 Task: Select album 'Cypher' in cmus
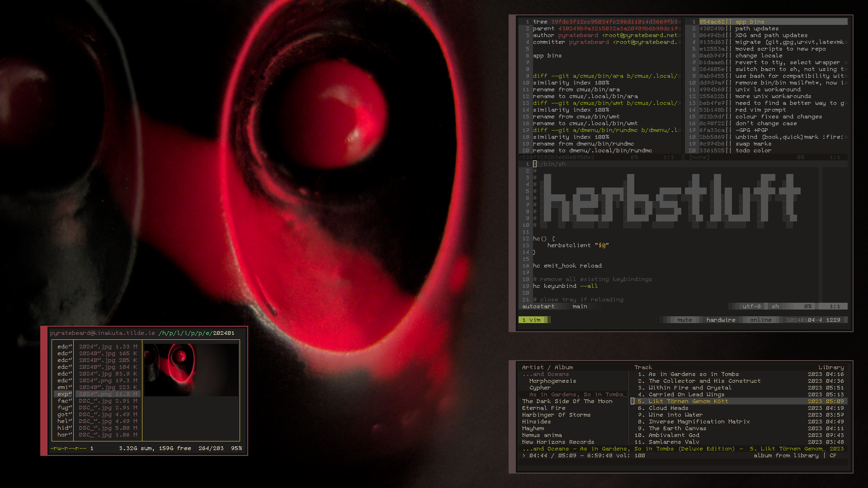click(x=540, y=388)
